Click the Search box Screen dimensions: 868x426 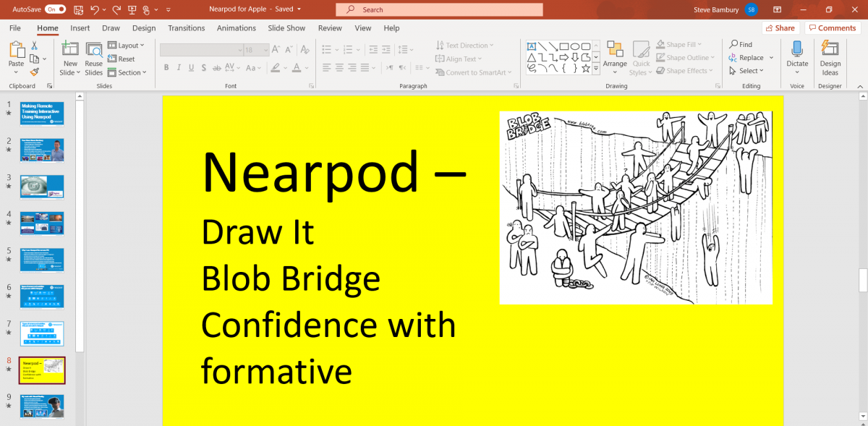coord(439,9)
